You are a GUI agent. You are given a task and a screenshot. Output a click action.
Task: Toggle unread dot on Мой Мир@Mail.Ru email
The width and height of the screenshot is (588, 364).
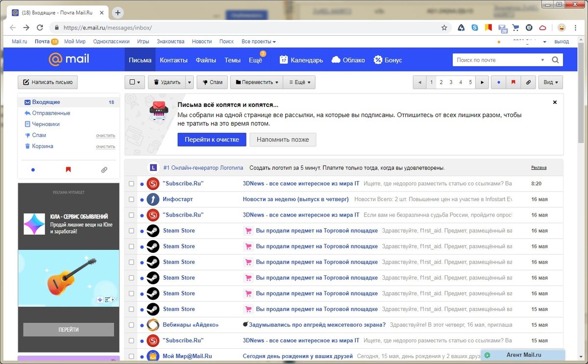pos(142,356)
